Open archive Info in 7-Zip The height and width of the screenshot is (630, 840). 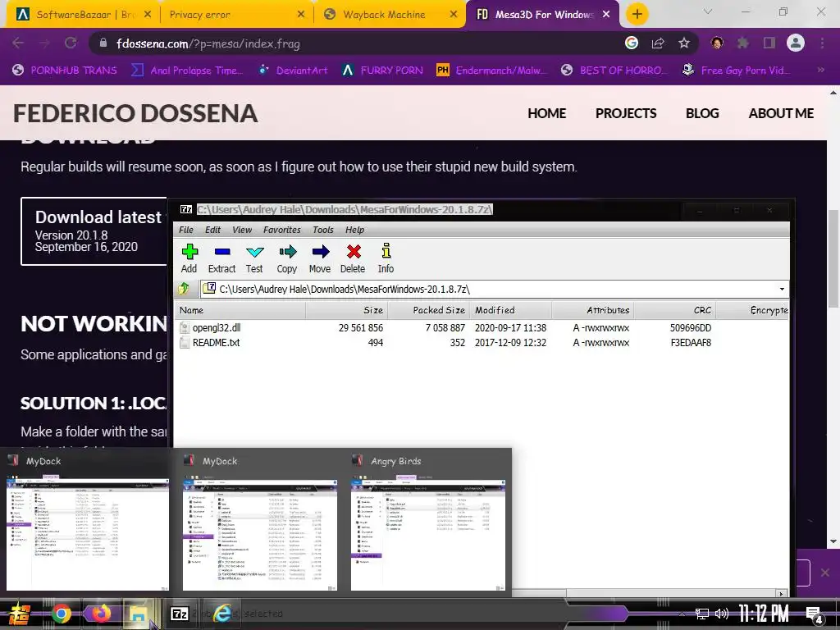point(386,258)
